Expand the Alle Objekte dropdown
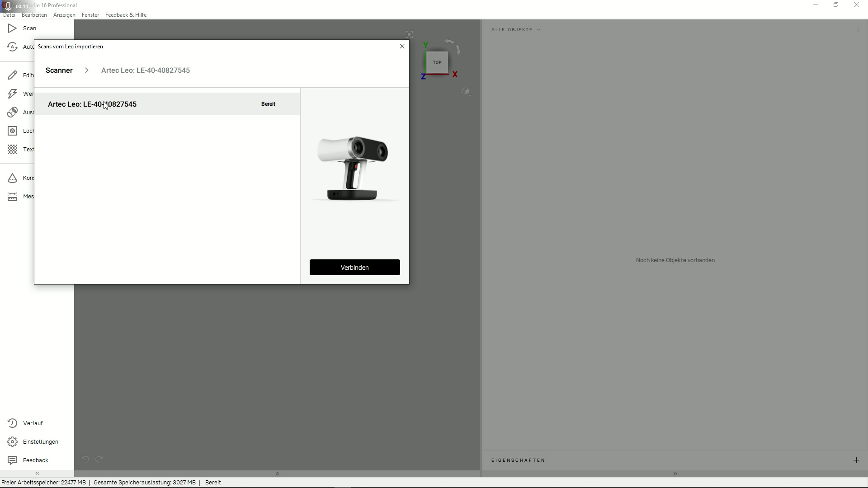 click(x=516, y=30)
